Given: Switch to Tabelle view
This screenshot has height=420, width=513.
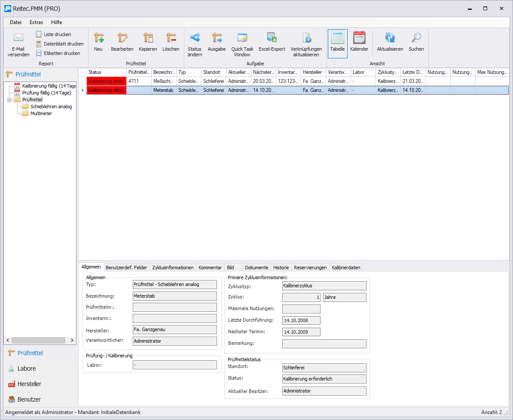Looking at the screenshot, I should [x=337, y=38].
